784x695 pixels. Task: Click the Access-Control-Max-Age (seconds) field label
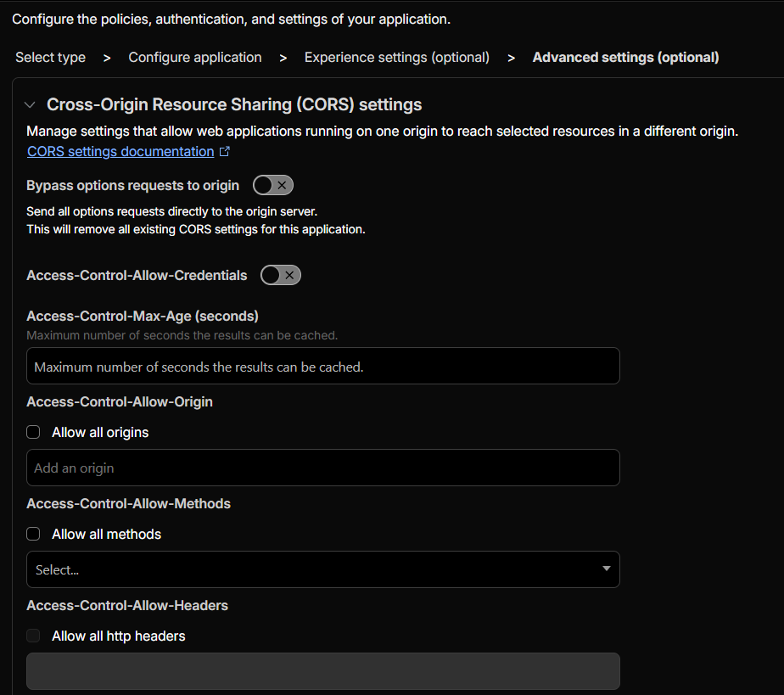[x=143, y=317]
